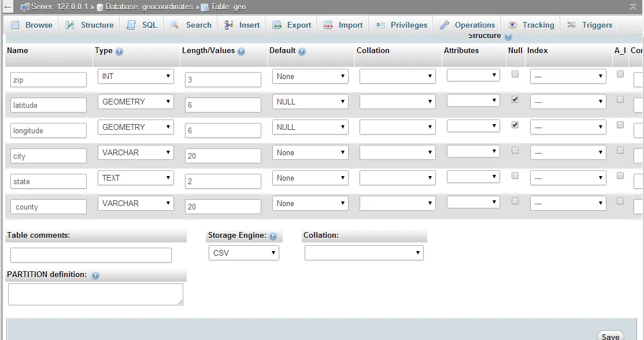Click the Tracking eye icon

click(512, 25)
